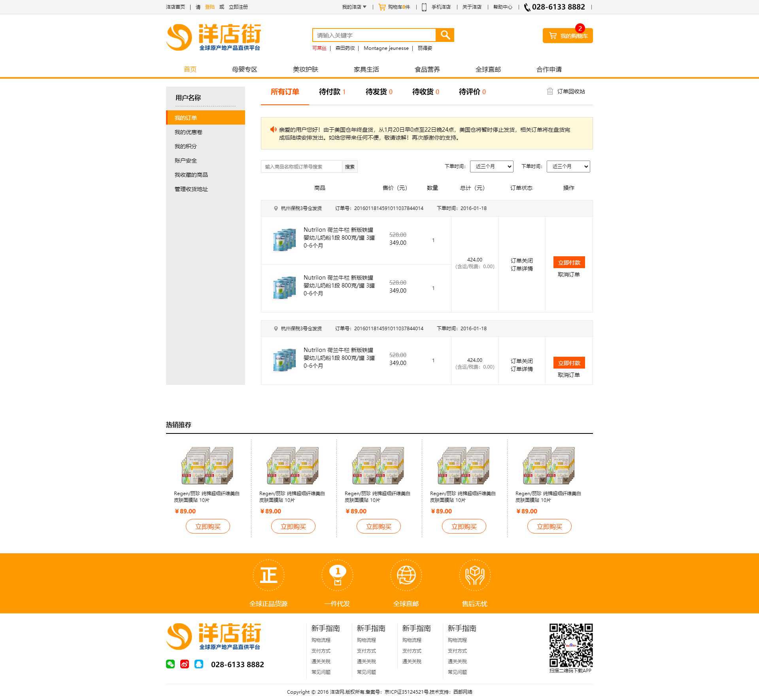
Task: Open the second 下单时间 dropdown on the right
Action: 568,166
